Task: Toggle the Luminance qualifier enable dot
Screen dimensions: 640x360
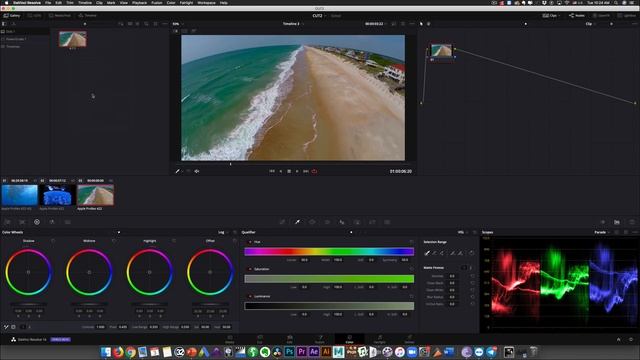Action: pos(250,296)
